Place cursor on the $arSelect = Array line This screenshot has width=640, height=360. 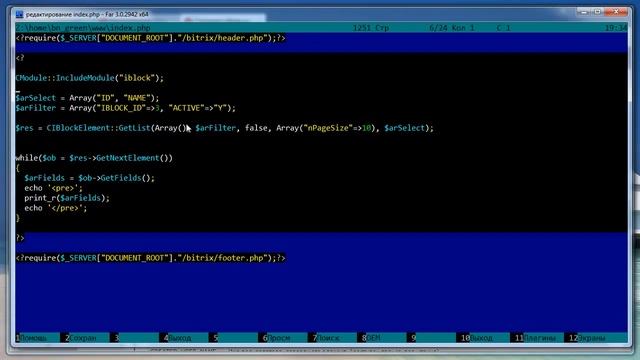pos(87,98)
